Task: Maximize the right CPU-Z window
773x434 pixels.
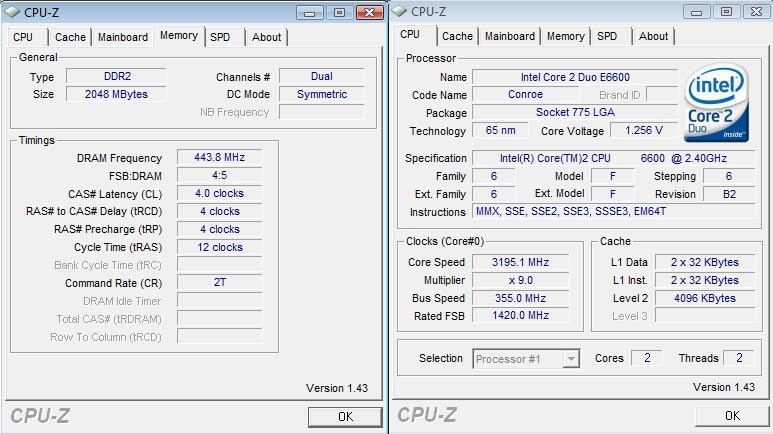Action: [726, 12]
